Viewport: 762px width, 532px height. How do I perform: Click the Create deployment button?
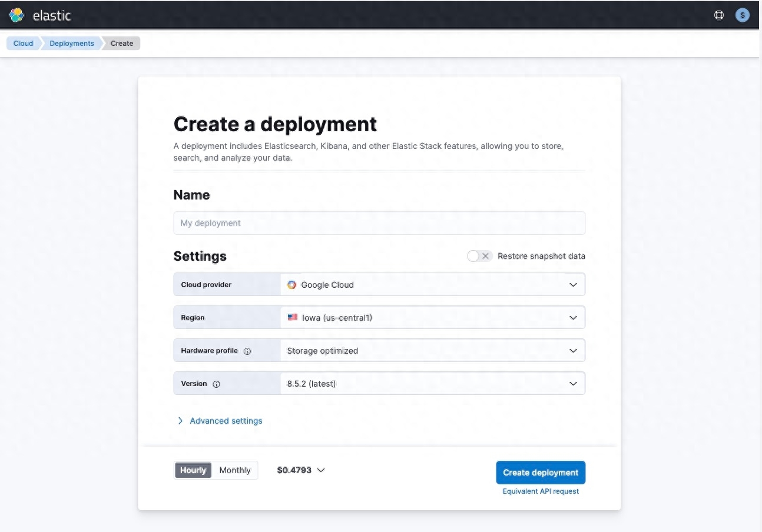pos(540,473)
